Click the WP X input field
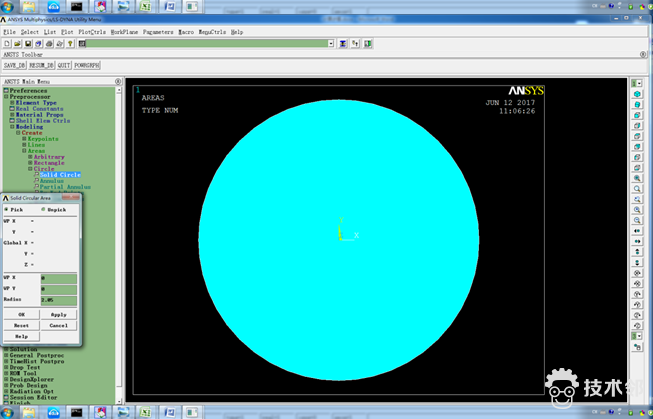Screen dimensions: 653x419 pyautogui.click(x=59, y=278)
